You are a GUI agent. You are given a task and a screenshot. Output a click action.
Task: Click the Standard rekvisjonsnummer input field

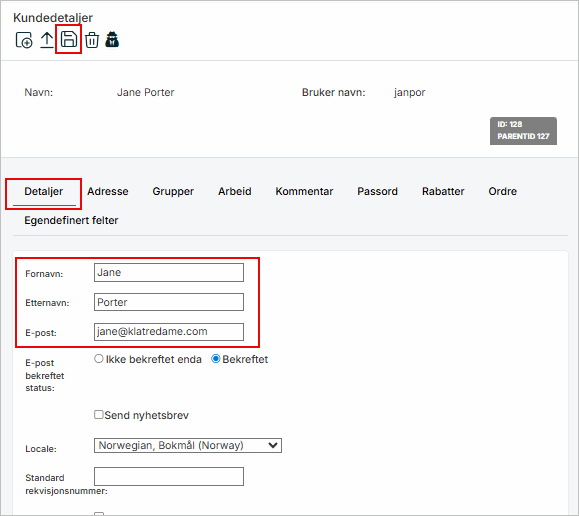(169, 476)
